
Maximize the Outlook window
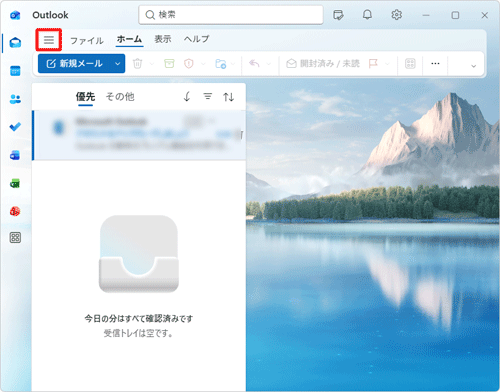click(455, 15)
